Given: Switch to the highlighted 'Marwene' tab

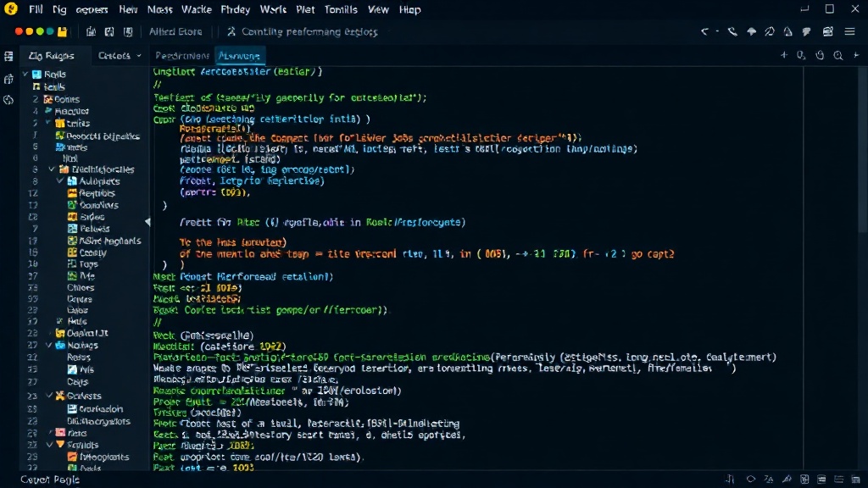Looking at the screenshot, I should [x=239, y=55].
